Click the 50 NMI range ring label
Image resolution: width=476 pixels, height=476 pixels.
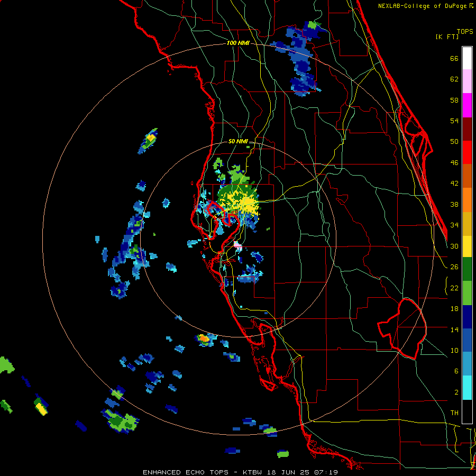click(x=238, y=141)
